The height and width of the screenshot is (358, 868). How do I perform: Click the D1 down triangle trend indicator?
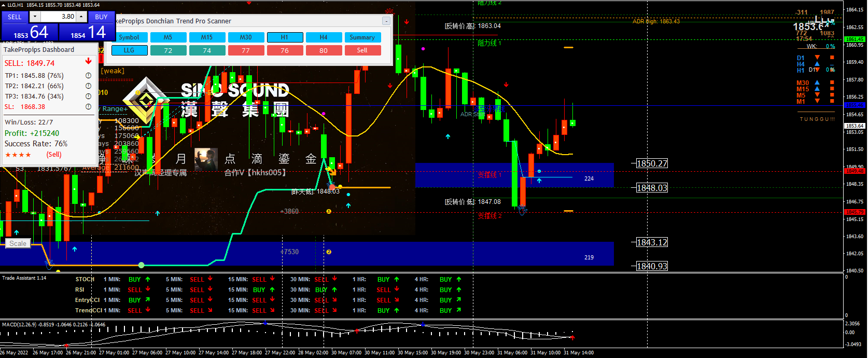[x=817, y=58]
